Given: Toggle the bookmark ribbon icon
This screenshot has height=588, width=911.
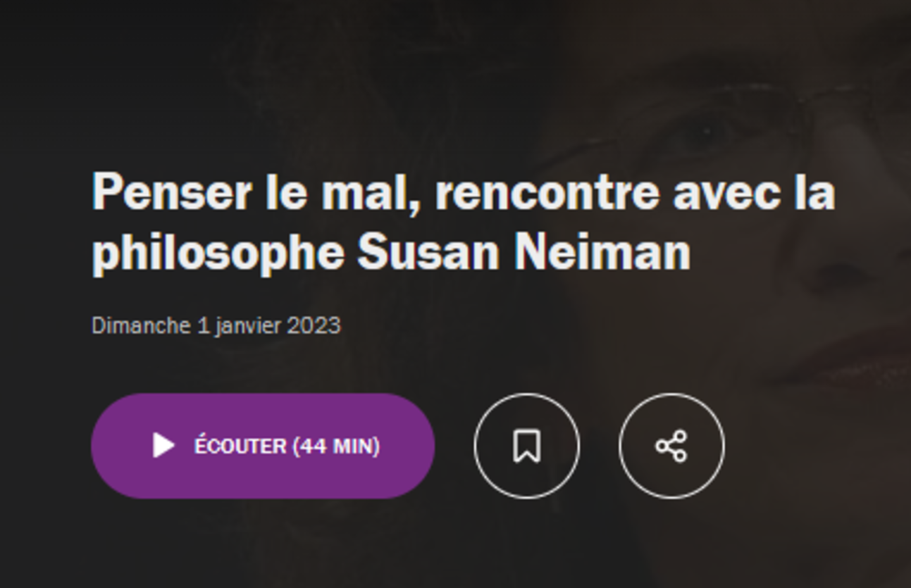Looking at the screenshot, I should [527, 446].
